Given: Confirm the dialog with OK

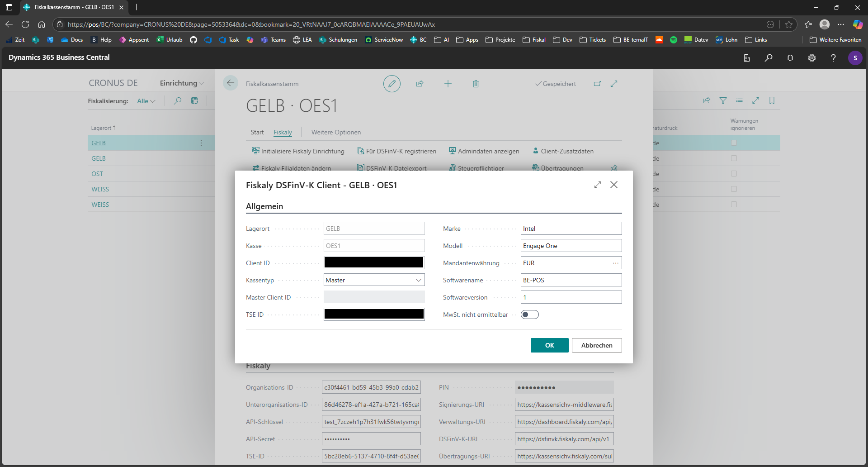Looking at the screenshot, I should (x=549, y=345).
